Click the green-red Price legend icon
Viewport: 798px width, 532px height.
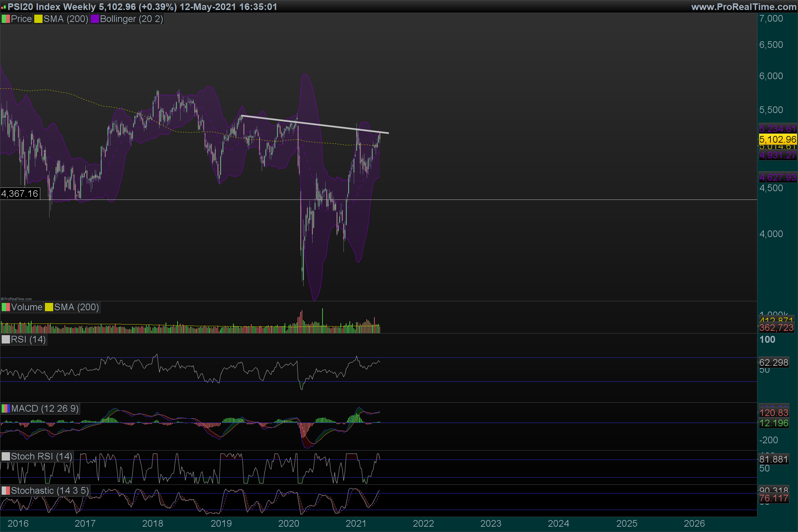tap(5, 19)
